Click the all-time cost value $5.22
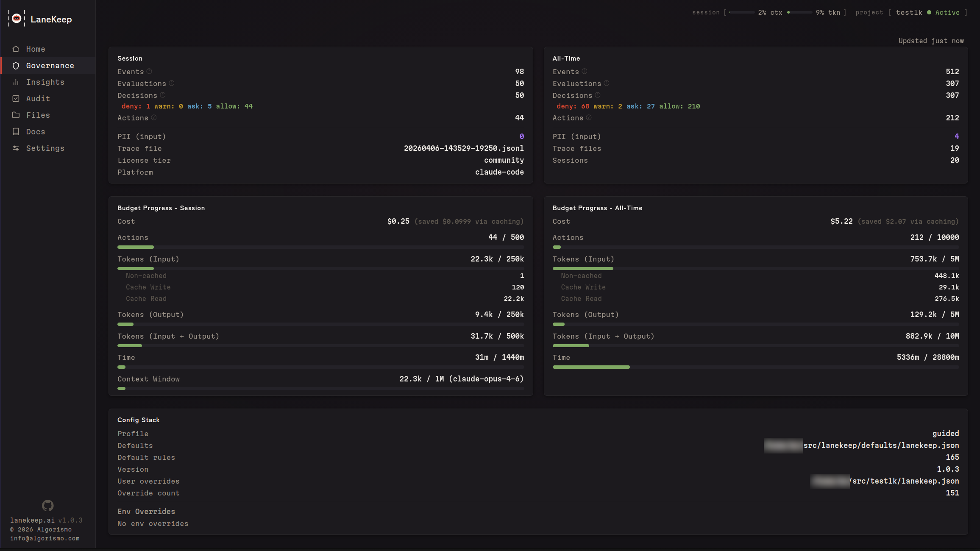 [841, 221]
